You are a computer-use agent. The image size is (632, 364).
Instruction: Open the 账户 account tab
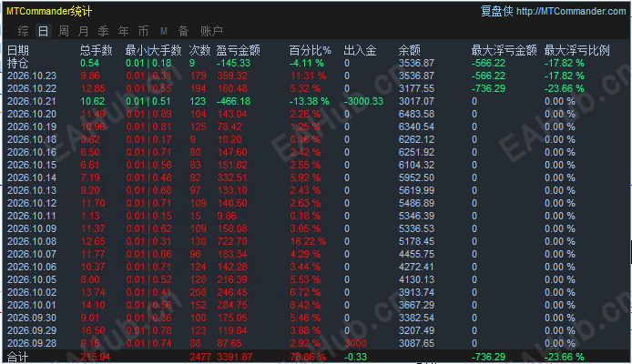tap(211, 31)
